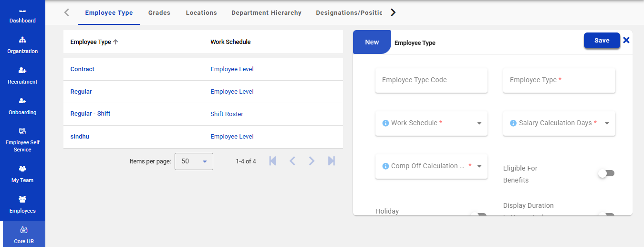Open the My Team icon

(22, 169)
